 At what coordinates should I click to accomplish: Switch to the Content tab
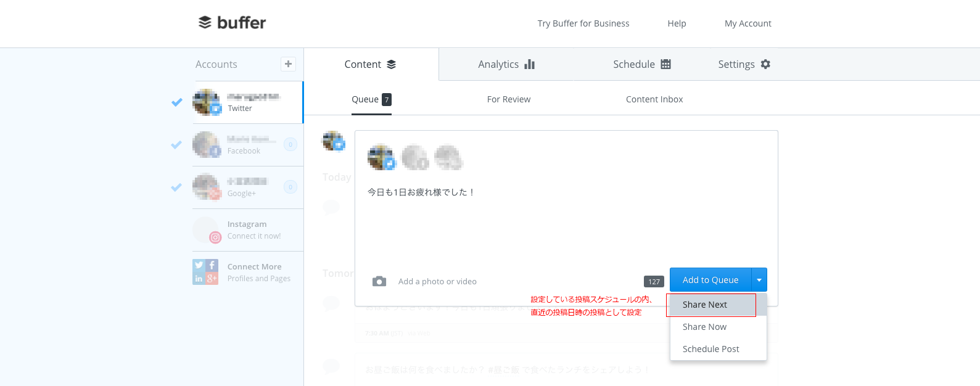pyautogui.click(x=371, y=64)
